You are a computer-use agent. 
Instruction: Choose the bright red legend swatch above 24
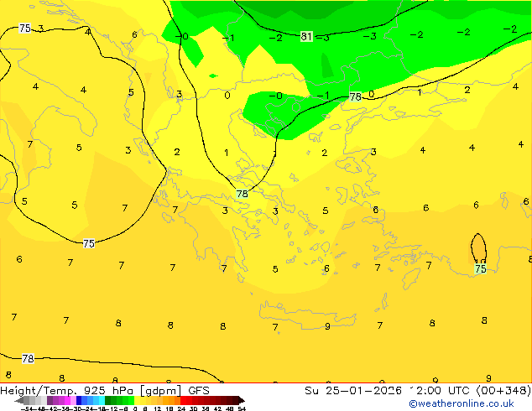click(x=183, y=400)
